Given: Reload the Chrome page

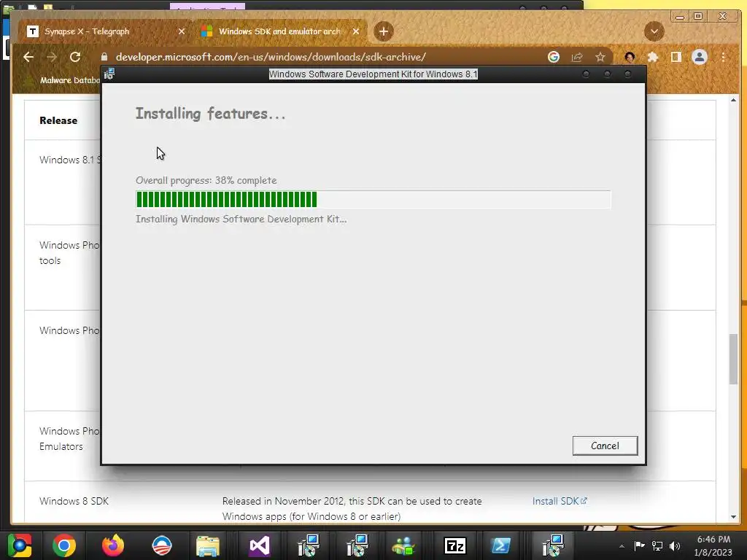Looking at the screenshot, I should 75,57.
